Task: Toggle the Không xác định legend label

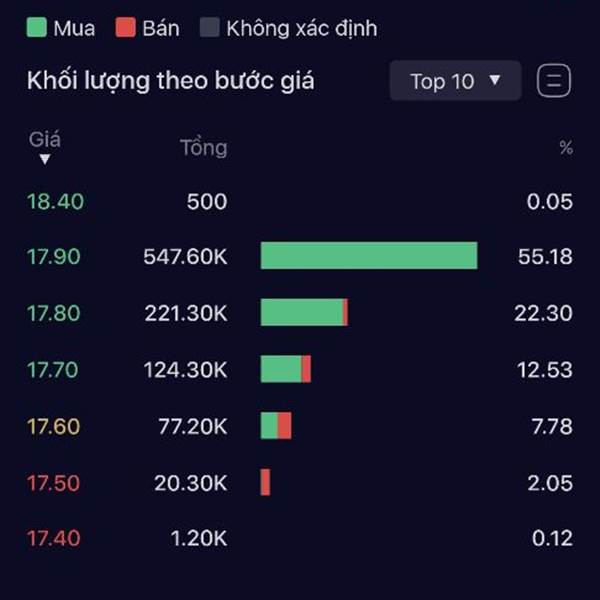Action: click(x=301, y=28)
